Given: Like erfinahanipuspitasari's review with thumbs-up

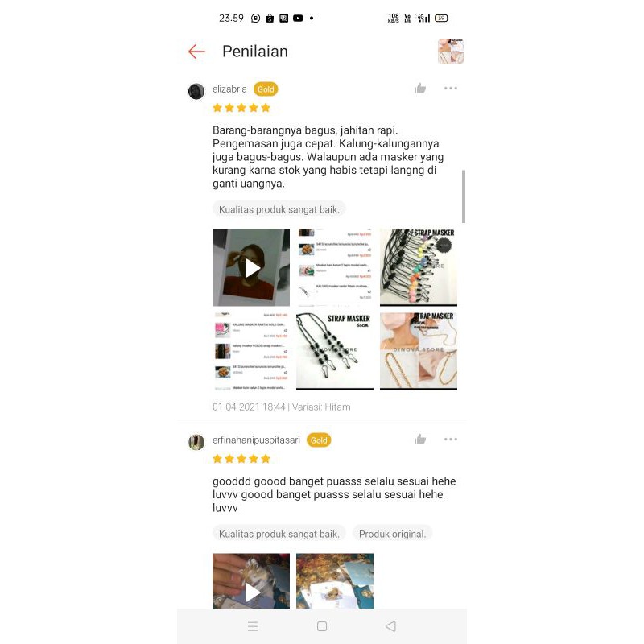Looking at the screenshot, I should coord(419,439).
